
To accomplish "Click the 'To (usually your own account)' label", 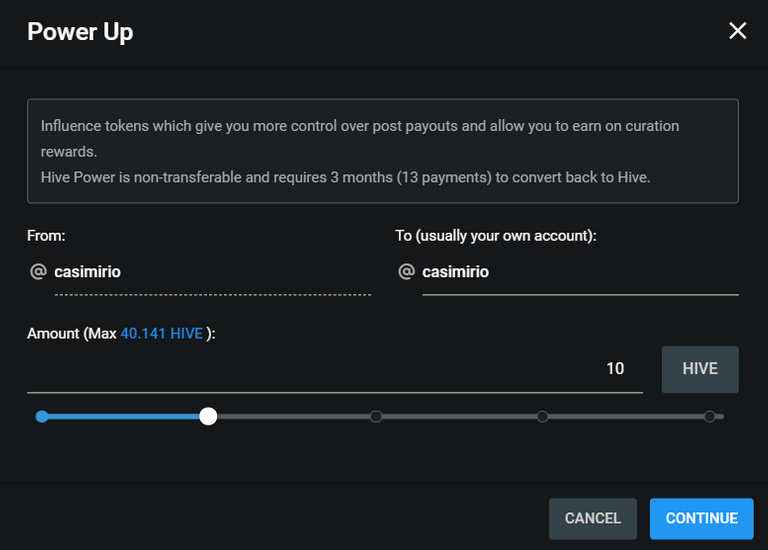I will coord(496,236).
